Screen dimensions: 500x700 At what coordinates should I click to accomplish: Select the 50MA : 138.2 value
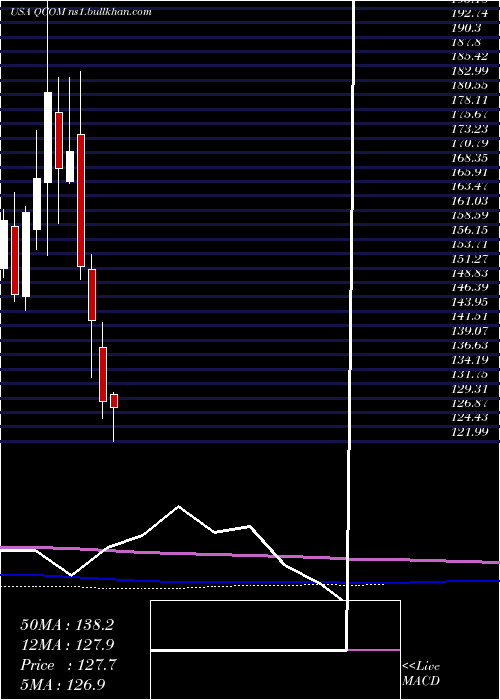tap(67, 625)
